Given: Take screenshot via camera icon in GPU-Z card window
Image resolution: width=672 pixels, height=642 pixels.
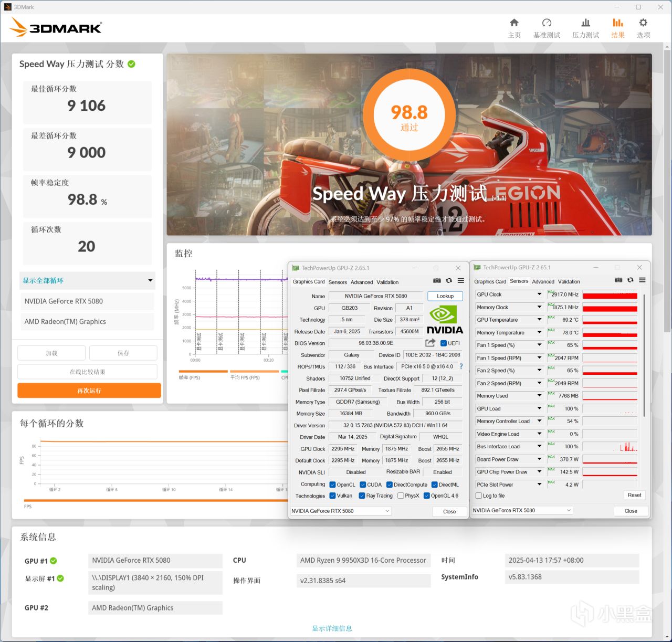Looking at the screenshot, I should pyautogui.click(x=437, y=281).
